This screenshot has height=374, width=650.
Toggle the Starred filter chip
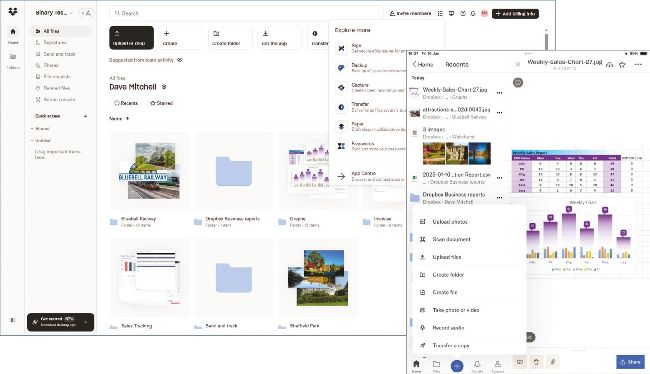coord(162,103)
